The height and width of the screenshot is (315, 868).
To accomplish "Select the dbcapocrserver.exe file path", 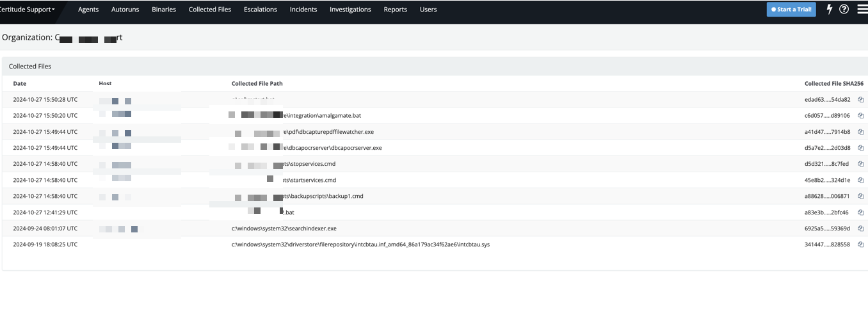I will click(x=333, y=148).
